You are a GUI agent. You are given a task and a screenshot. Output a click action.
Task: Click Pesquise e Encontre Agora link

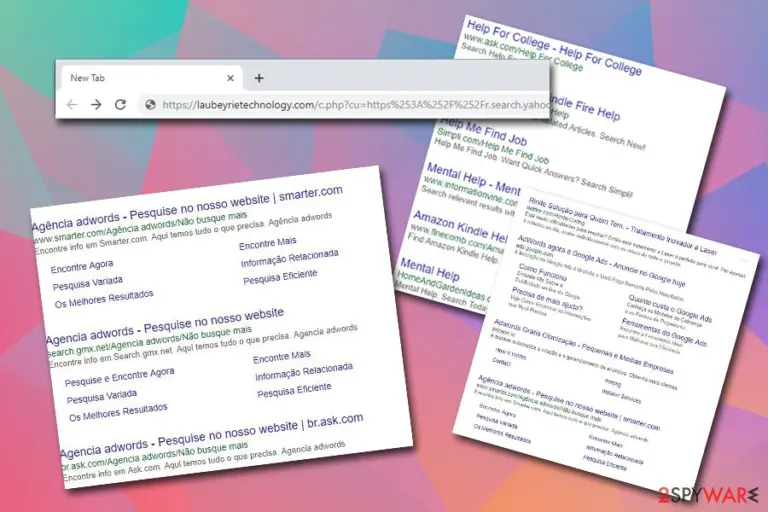[120, 377]
